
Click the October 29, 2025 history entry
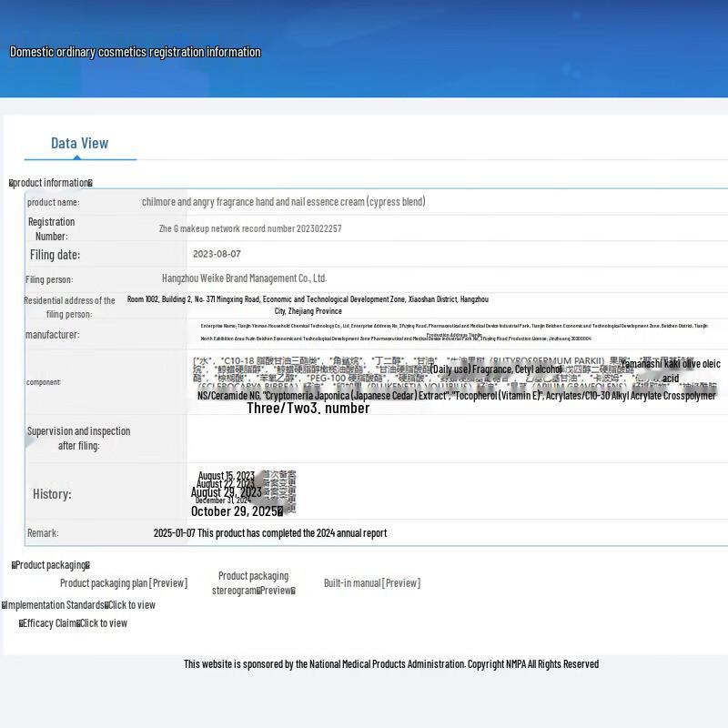pos(236,511)
